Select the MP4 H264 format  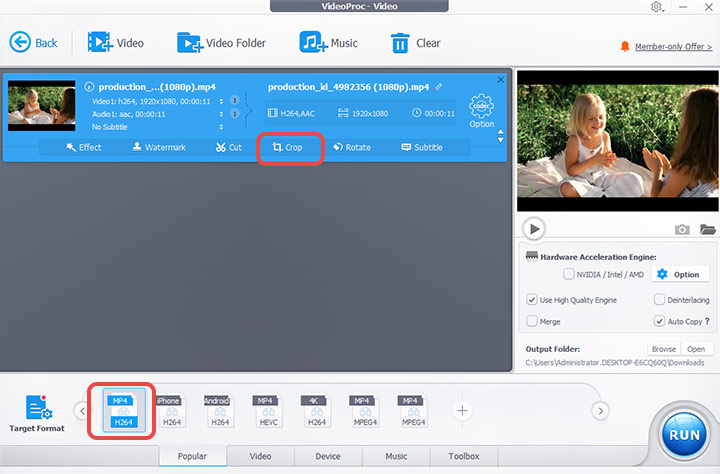pos(123,411)
